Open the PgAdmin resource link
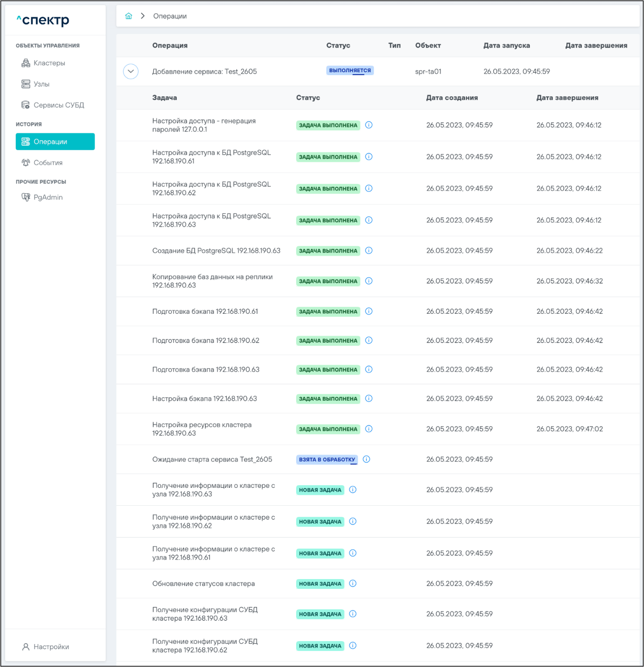 point(48,197)
